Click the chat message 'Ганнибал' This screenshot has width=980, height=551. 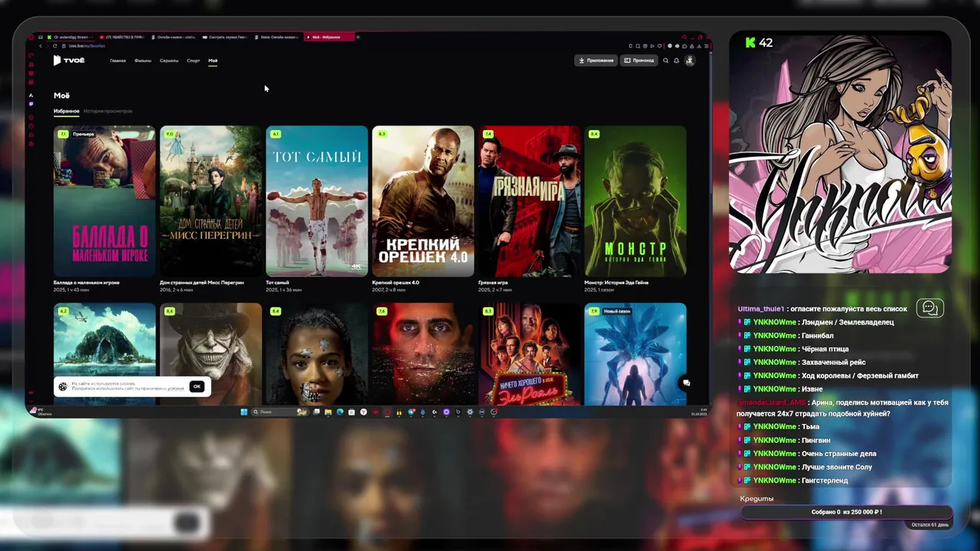[x=818, y=335]
